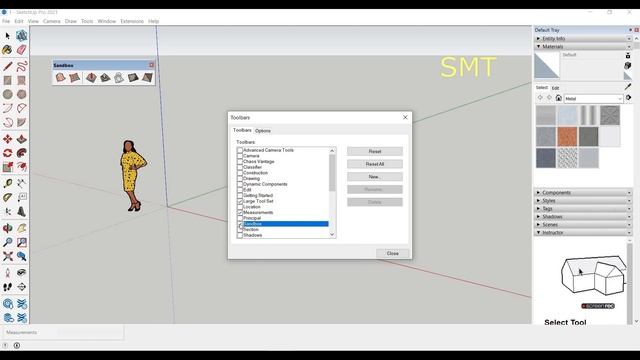
Task: Uncheck the Large Tool Set checkbox
Action: (240, 201)
